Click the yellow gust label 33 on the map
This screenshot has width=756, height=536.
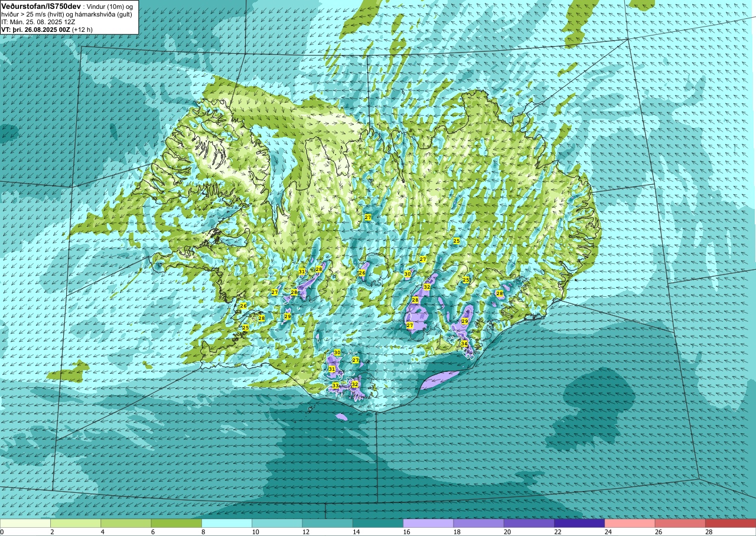point(335,385)
